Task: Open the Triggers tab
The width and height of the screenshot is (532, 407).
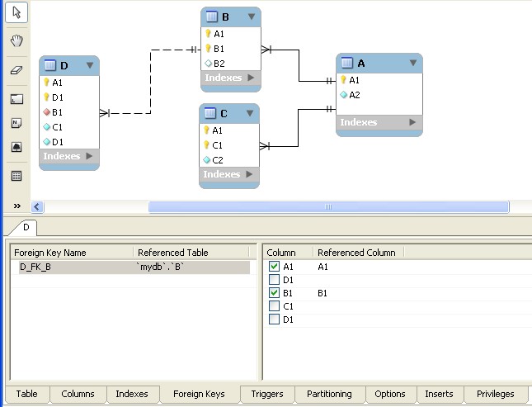Action: [x=267, y=395]
